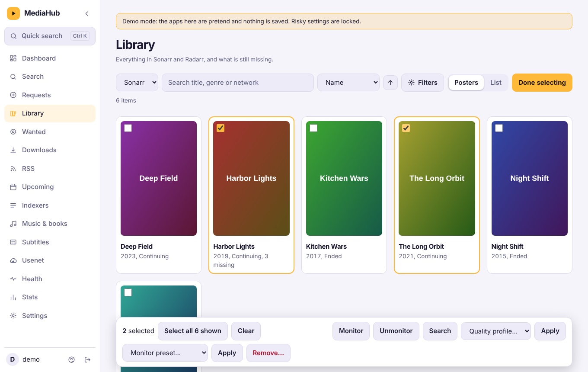The width and height of the screenshot is (588, 372).
Task: Open the Usenet page
Action: point(50,260)
